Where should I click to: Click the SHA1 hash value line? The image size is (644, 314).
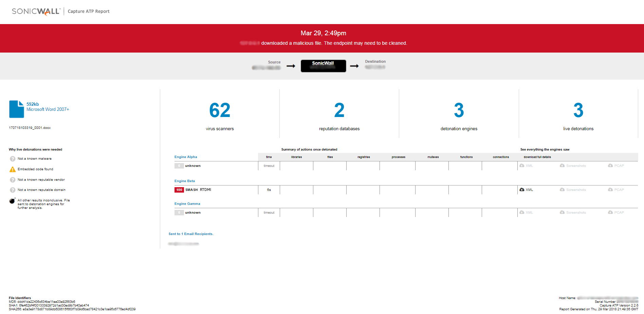(49, 306)
